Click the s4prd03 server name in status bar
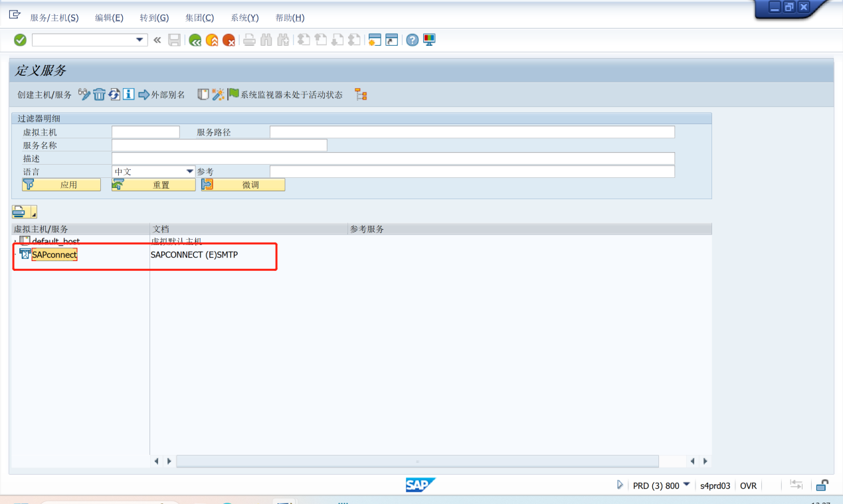This screenshot has width=843, height=504. tap(715, 485)
